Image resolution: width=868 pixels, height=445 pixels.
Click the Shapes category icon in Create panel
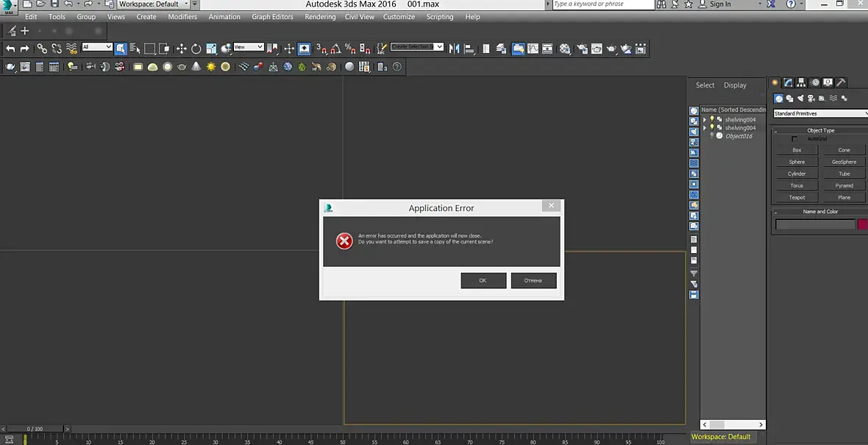coord(790,99)
